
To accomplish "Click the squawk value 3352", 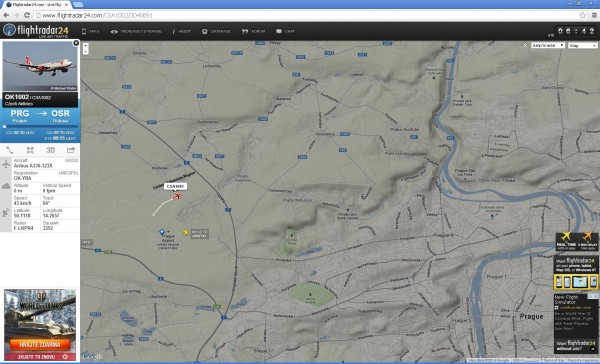I will click(x=48, y=228).
